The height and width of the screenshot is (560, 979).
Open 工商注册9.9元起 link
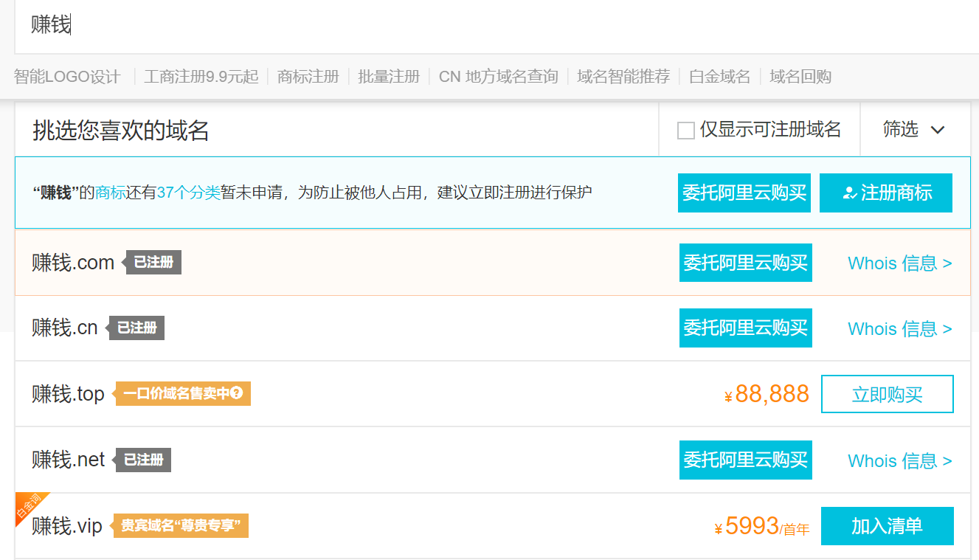tap(201, 77)
